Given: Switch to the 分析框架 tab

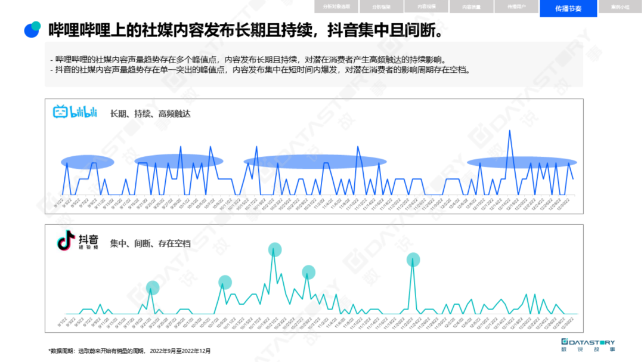Looking at the screenshot, I should click(381, 7).
